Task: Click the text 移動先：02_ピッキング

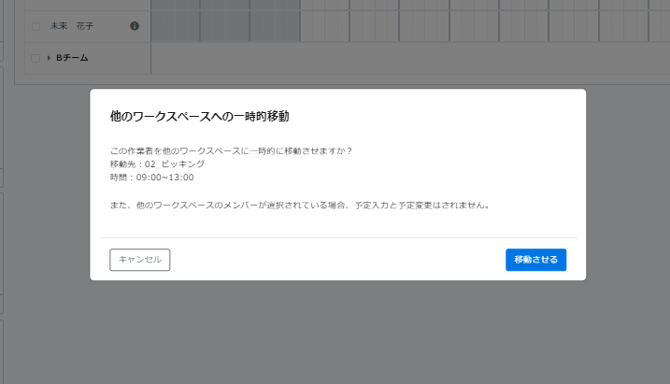Action: pos(157,164)
